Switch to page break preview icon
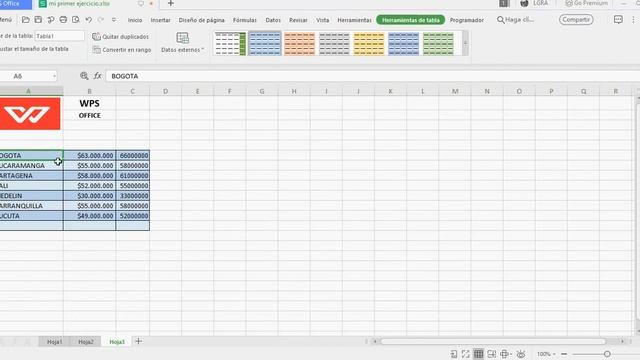 coord(491,354)
